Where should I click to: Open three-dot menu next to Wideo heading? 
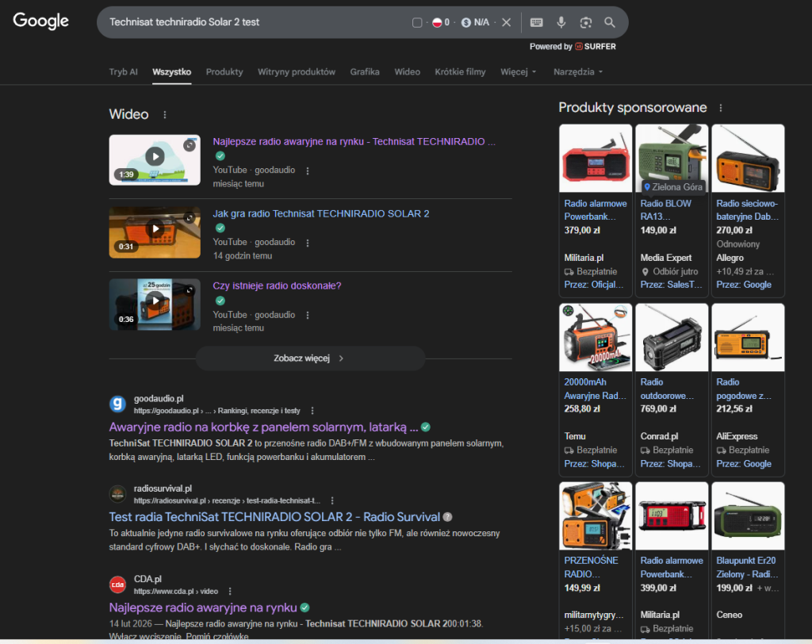[165, 115]
